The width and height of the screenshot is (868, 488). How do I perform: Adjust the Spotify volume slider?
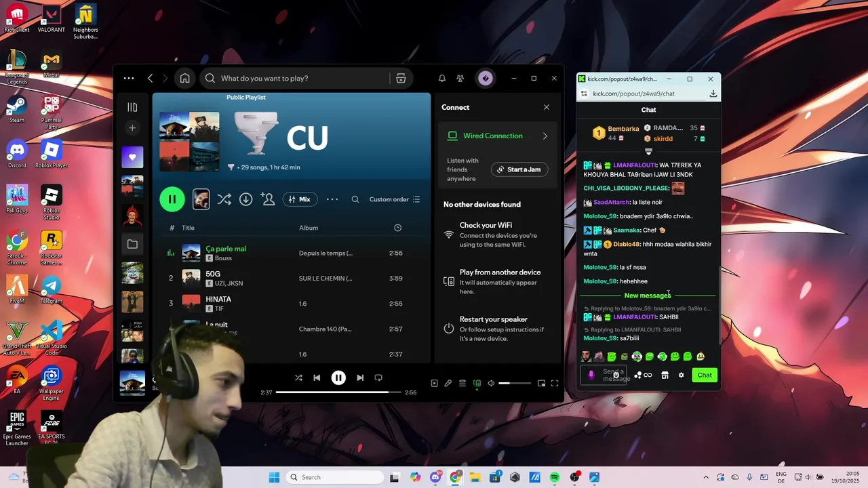[515, 384]
